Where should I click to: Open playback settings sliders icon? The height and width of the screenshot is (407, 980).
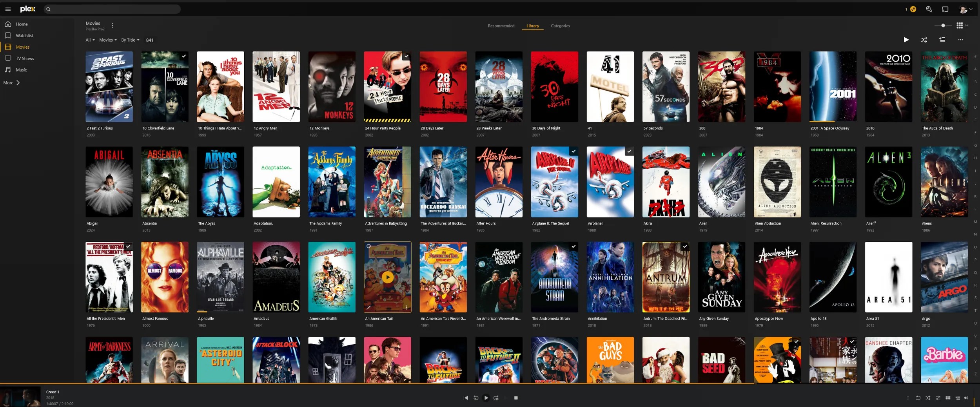click(x=938, y=398)
